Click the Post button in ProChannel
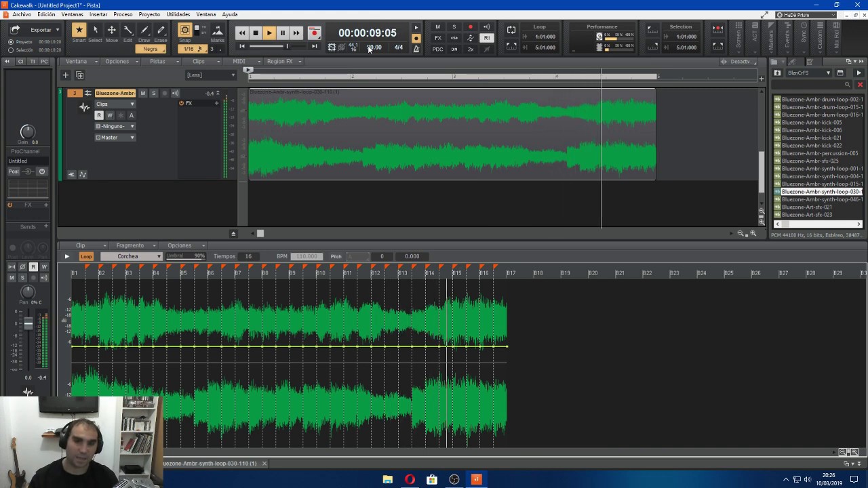Screen dimensions: 868x488 [x=14, y=171]
